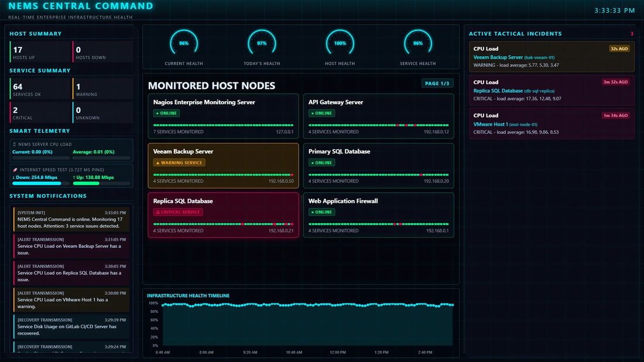The width and height of the screenshot is (644, 362).
Task: Click the 12:00 PM timeline axis label
Action: [x=338, y=352]
